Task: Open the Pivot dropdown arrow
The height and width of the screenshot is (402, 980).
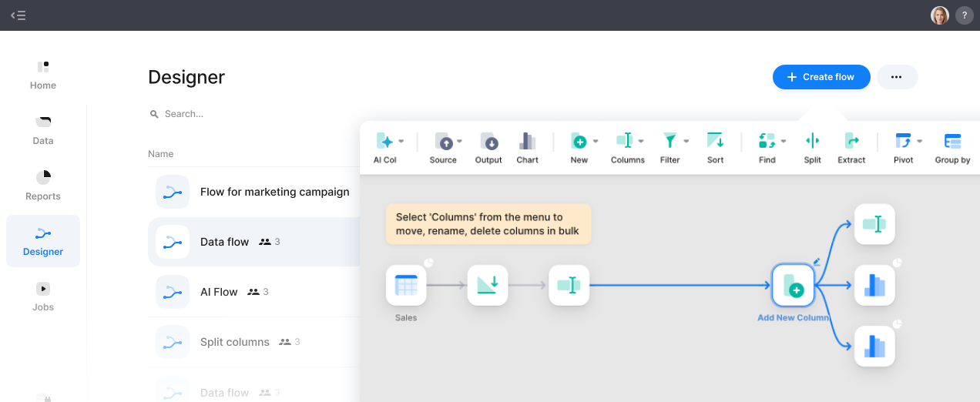Action: pyautogui.click(x=919, y=142)
